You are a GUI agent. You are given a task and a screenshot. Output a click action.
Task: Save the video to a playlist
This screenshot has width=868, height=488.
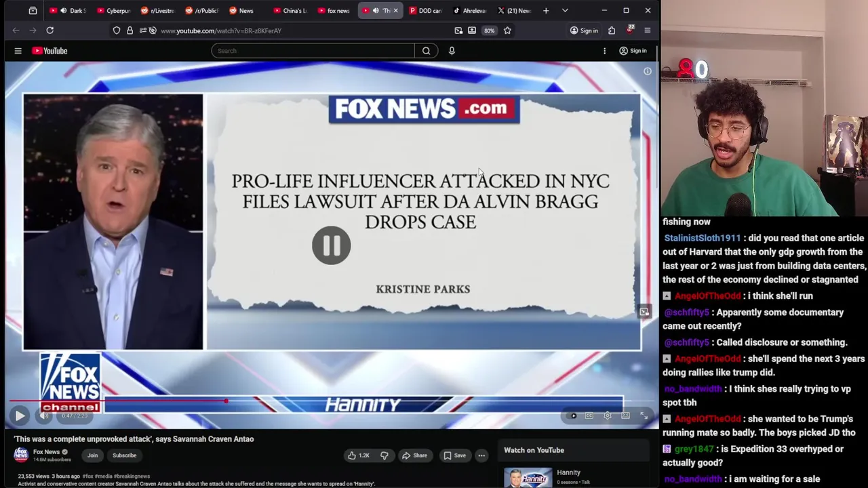[454, 455]
